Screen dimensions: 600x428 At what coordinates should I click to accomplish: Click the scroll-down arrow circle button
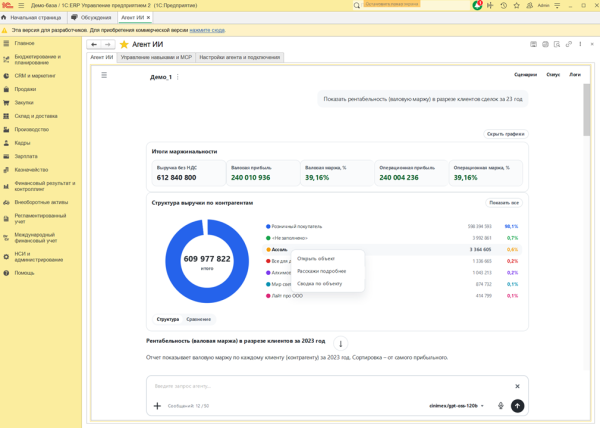tap(341, 343)
